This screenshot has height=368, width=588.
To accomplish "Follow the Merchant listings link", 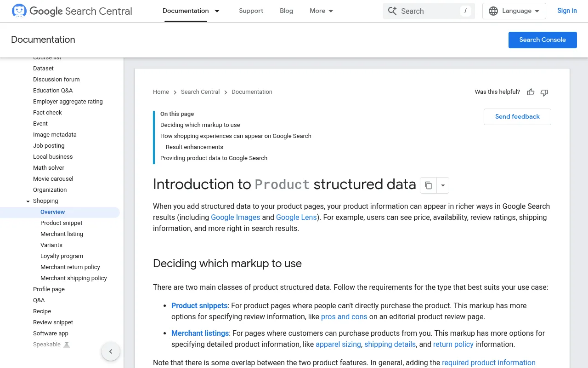I will point(200,333).
